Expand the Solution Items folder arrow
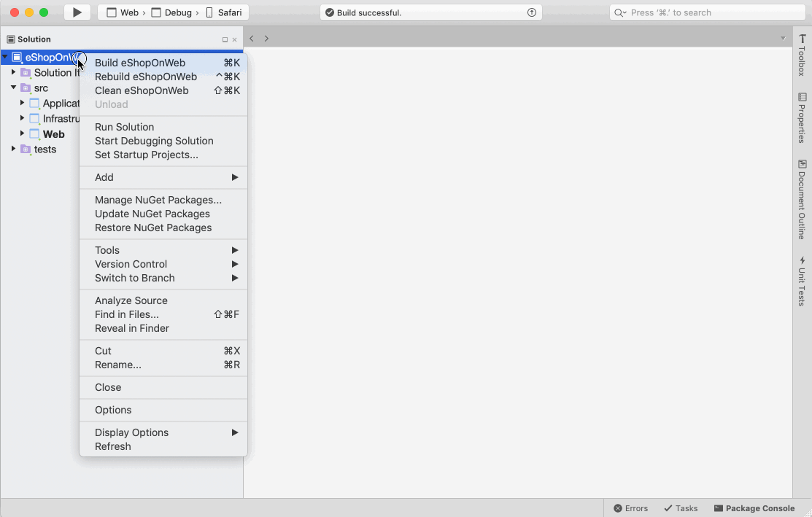The height and width of the screenshot is (517, 812). pyautogui.click(x=13, y=72)
